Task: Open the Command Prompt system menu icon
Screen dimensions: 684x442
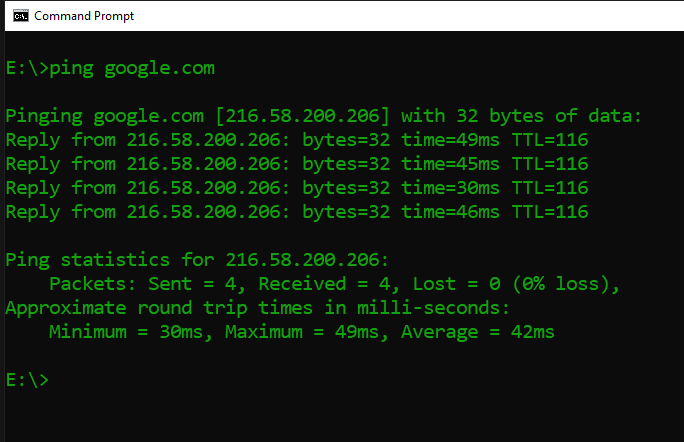Action: click(21, 16)
